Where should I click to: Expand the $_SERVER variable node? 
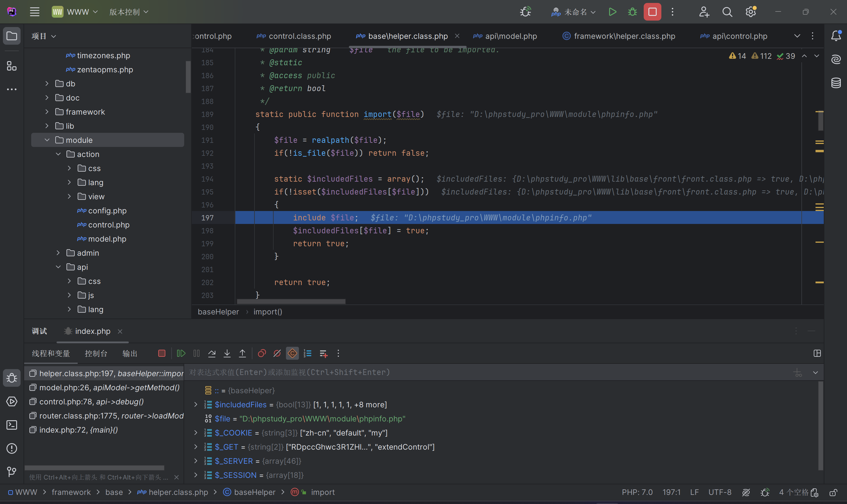pos(196,461)
